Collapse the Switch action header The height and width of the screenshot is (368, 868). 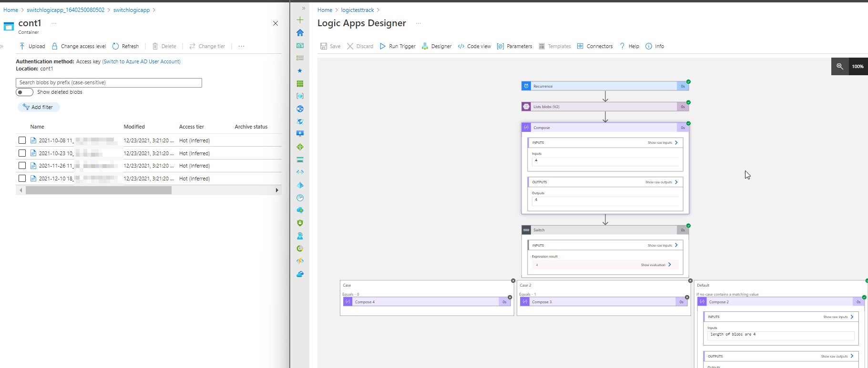pos(605,230)
